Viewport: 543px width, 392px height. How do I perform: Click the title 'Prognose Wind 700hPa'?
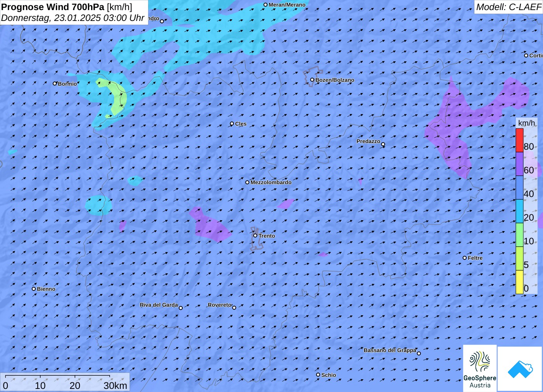click(x=53, y=7)
